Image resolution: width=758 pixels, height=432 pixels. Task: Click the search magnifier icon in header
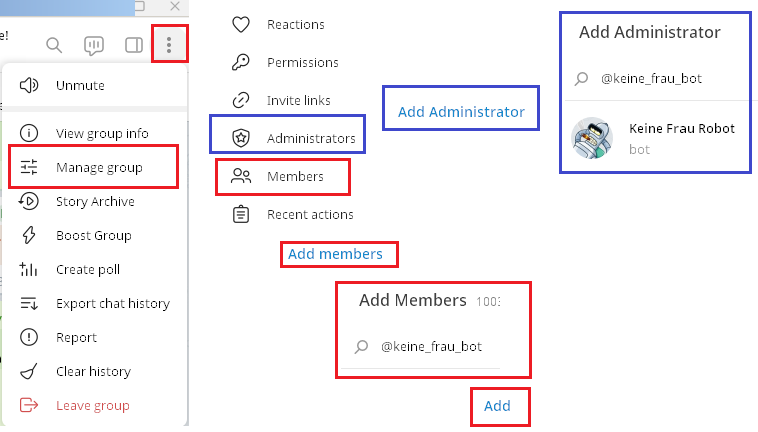(x=55, y=45)
